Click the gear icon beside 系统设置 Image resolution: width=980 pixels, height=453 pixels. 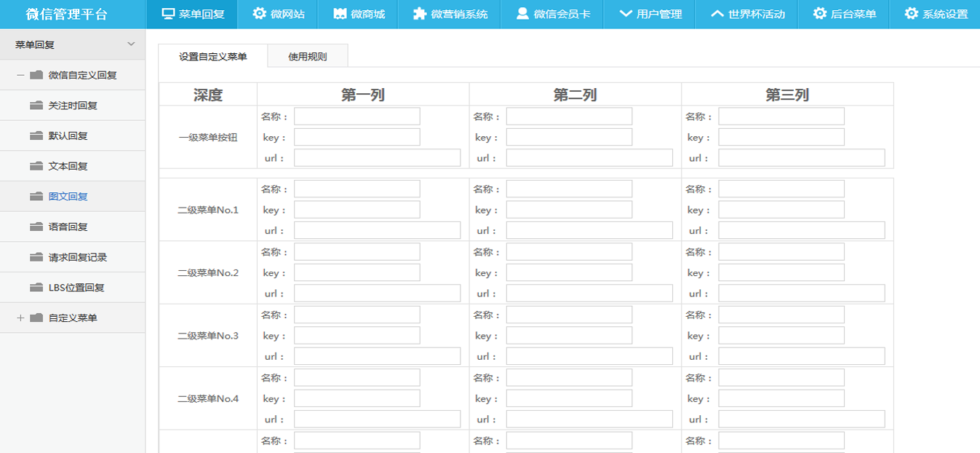(x=911, y=14)
